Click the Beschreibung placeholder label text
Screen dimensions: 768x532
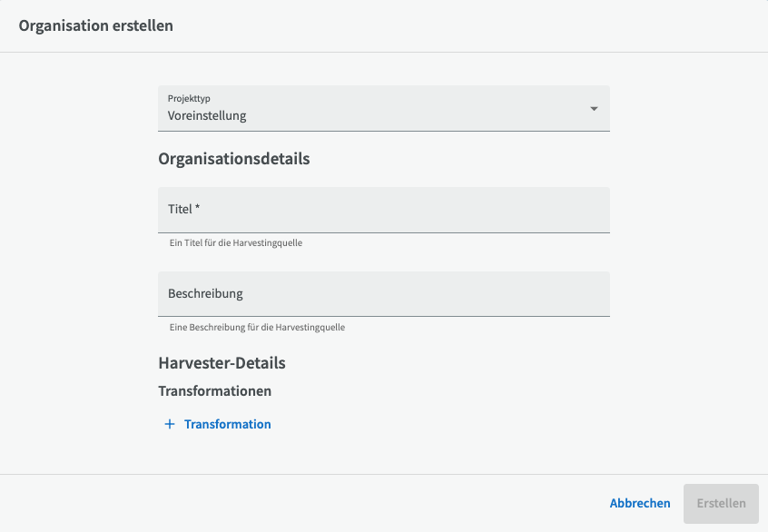[205, 293]
